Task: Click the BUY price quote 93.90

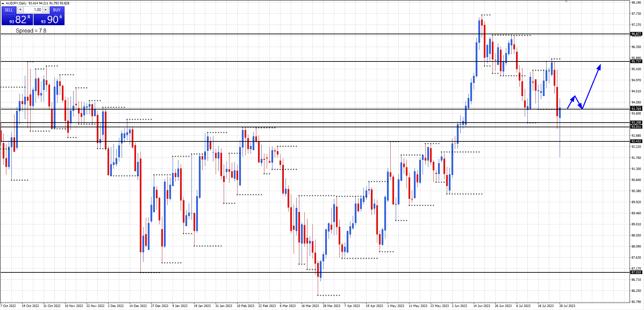Action: (x=49, y=19)
